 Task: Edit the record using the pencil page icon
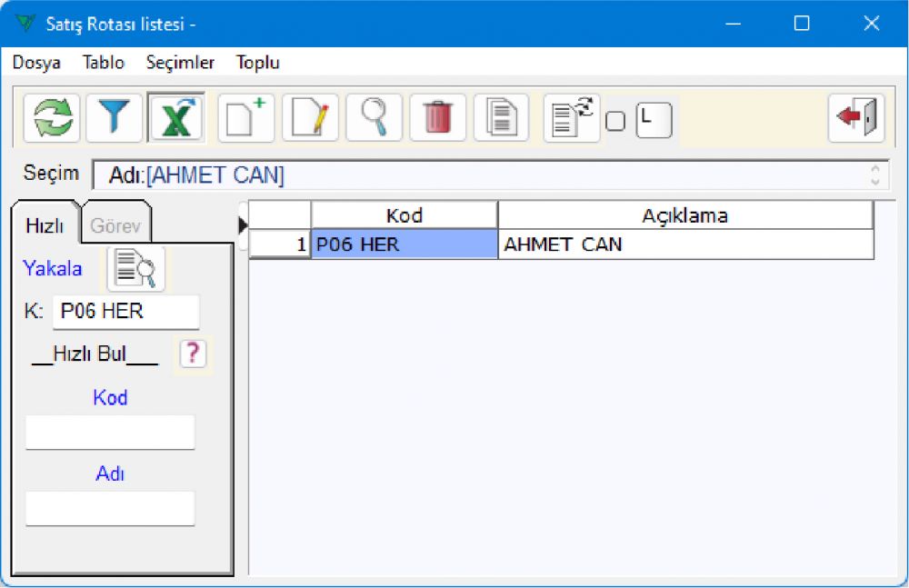(310, 118)
